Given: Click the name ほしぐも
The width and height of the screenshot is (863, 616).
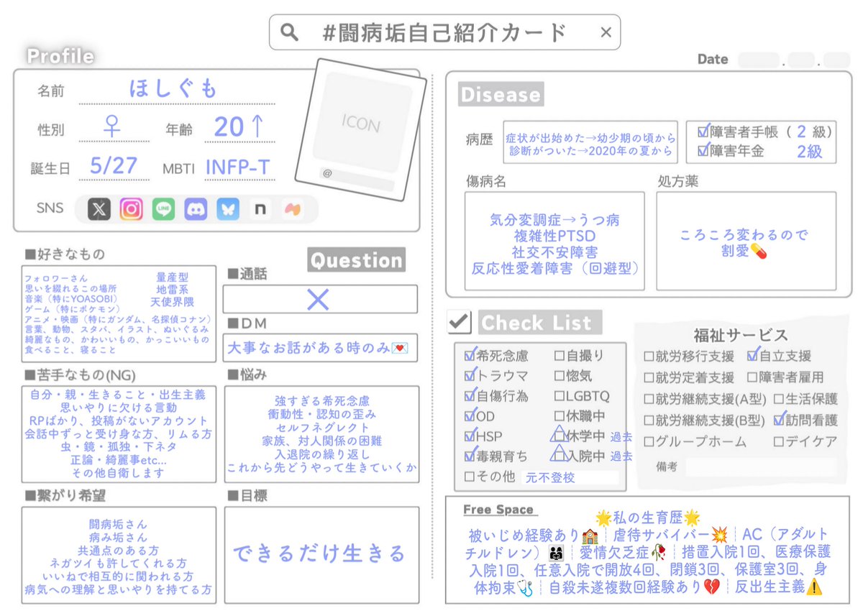Looking at the screenshot, I should point(173,88).
